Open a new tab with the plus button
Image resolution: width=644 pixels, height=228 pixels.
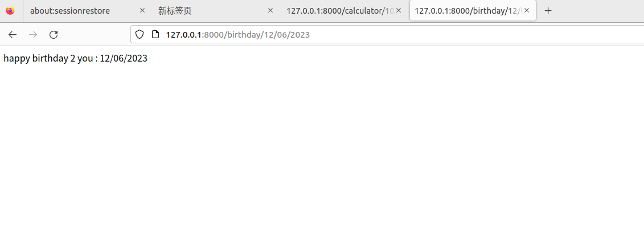pos(548,11)
